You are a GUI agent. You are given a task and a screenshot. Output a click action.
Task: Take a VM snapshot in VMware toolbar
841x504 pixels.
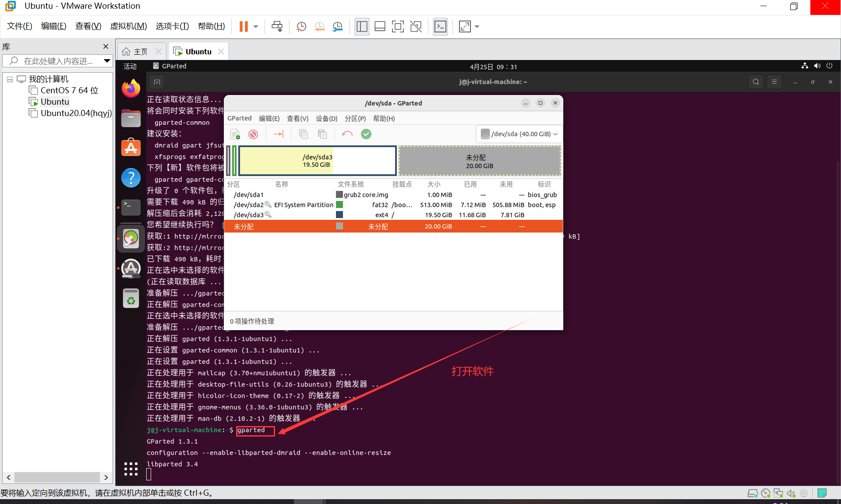[x=301, y=26]
